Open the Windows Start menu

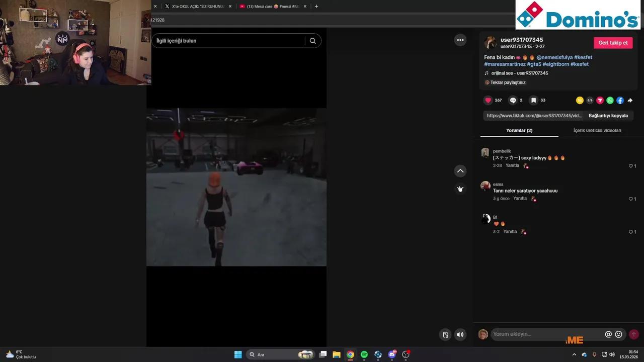tap(238, 354)
